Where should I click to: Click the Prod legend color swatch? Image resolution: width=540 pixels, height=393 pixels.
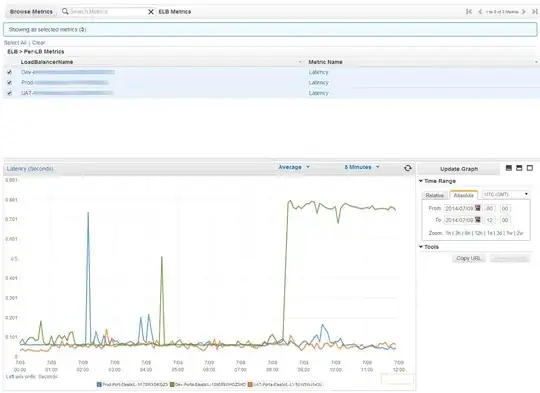(x=99, y=384)
